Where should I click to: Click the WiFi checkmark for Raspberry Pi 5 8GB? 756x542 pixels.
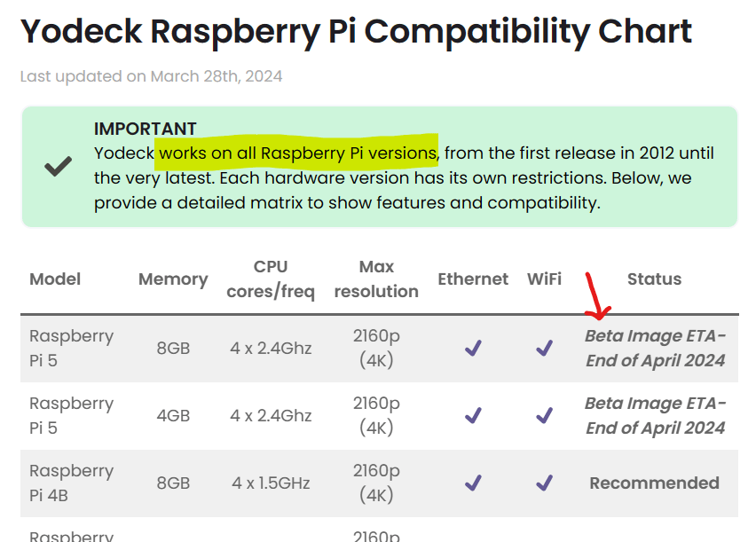coord(544,349)
